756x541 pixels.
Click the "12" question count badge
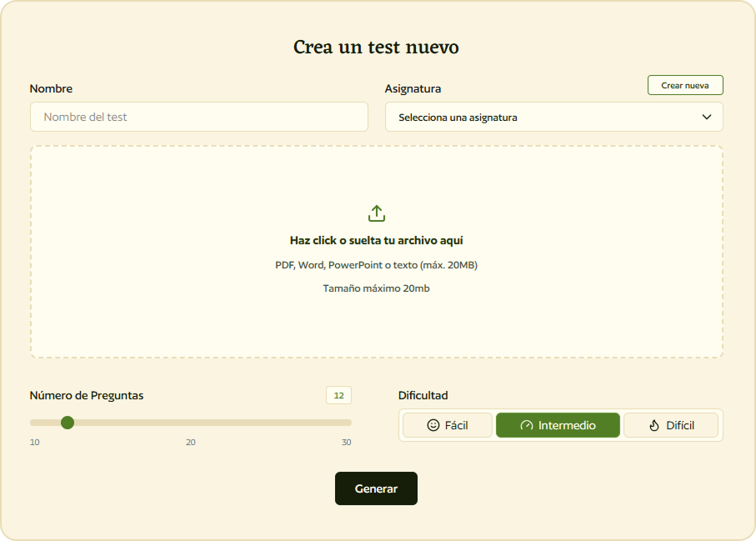pos(338,395)
